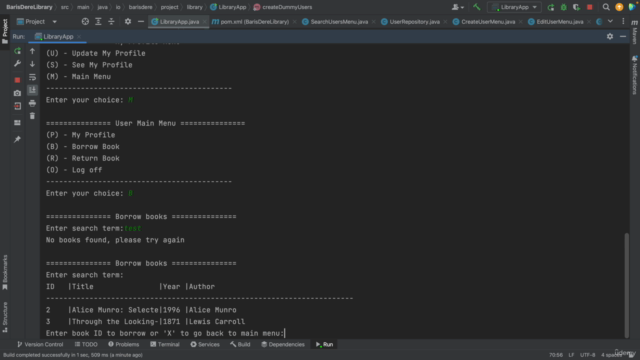The image size is (640, 360).
Task: Open the Maven side panel
Action: tap(635, 31)
